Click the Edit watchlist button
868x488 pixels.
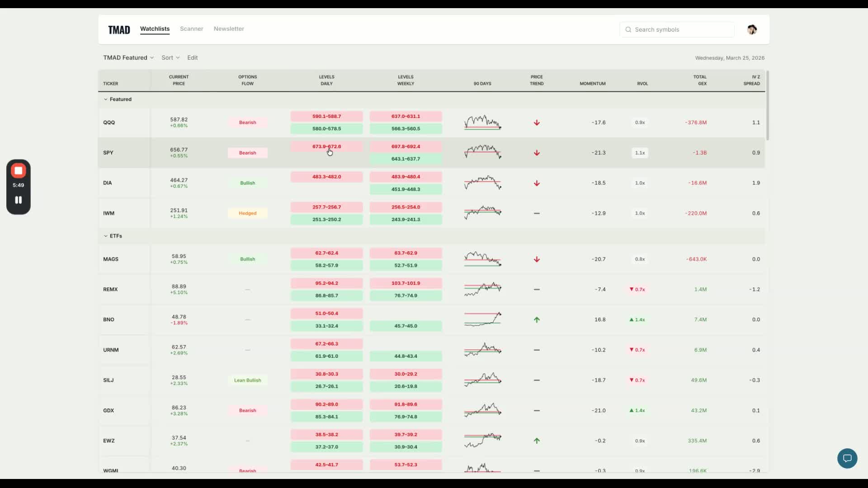click(193, 58)
